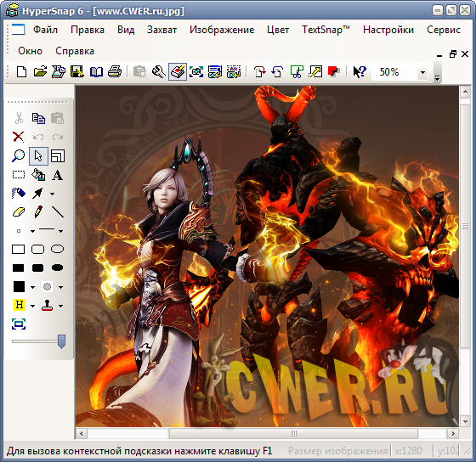Viewport: 476px width, 462px height.
Task: Click the vertical scrollbar down arrow
Action: 465,421
